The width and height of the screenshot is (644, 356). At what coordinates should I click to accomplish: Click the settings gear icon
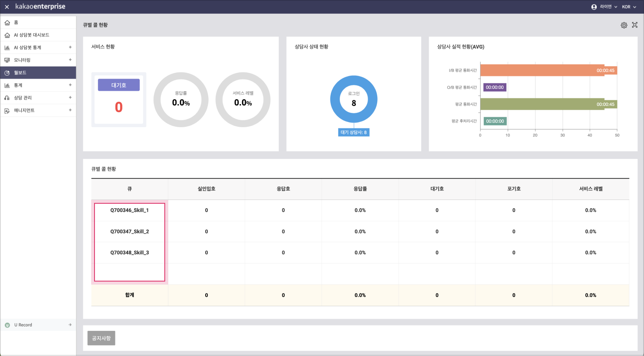pos(624,25)
